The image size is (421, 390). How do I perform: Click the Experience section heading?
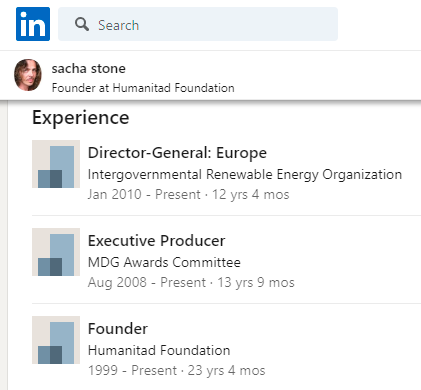click(81, 117)
